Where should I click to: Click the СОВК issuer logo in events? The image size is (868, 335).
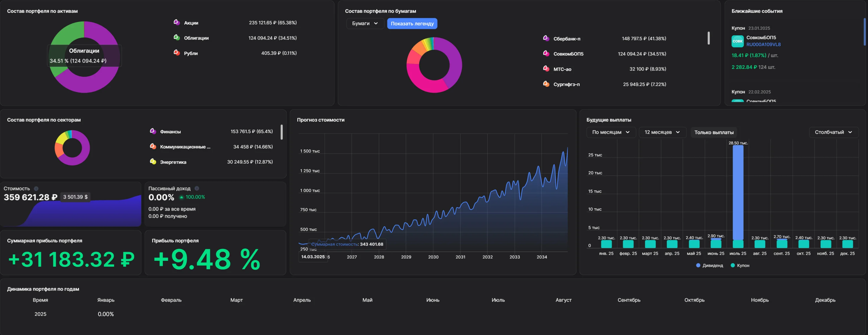[738, 41]
